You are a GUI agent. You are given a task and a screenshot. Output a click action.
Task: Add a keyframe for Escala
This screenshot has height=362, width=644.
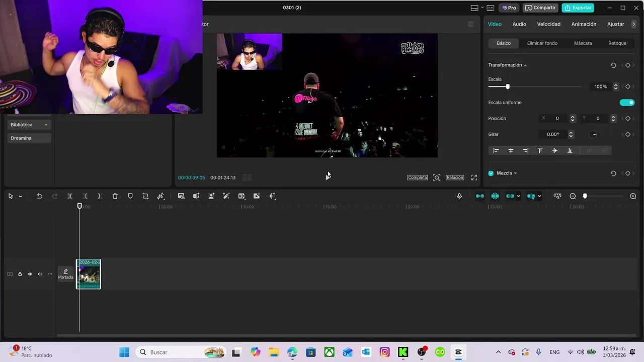(627, 86)
